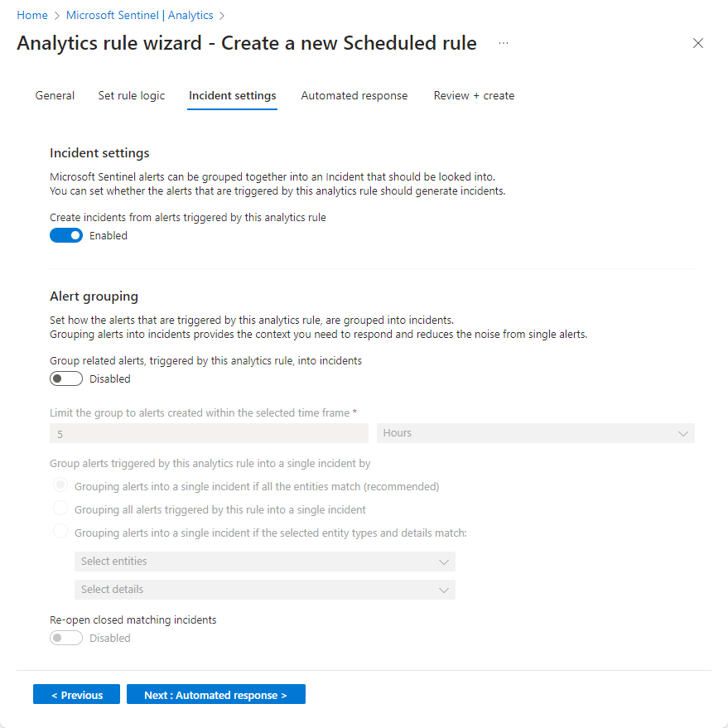This screenshot has width=728, height=728.
Task: Open the Set rule logic tab
Action: [x=131, y=95]
